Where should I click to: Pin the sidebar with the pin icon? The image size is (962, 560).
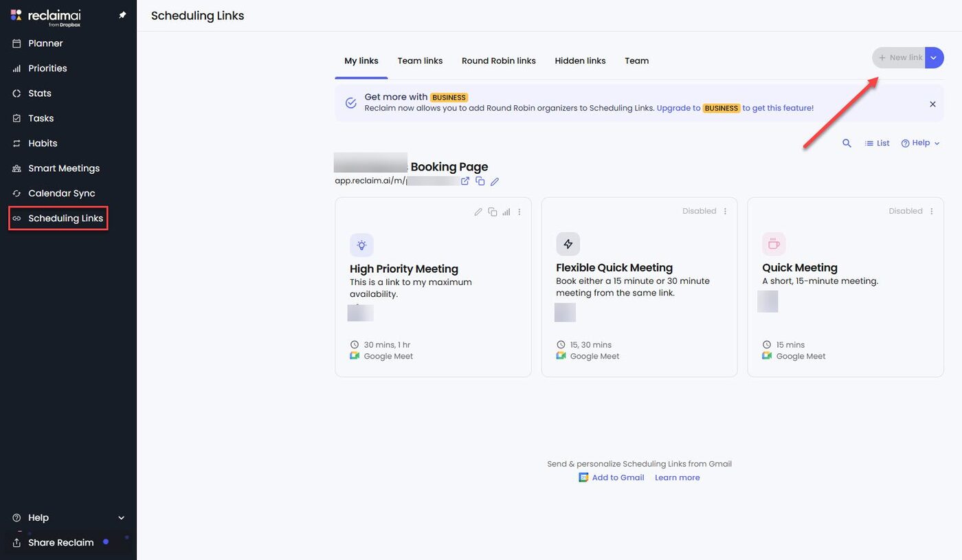(122, 14)
